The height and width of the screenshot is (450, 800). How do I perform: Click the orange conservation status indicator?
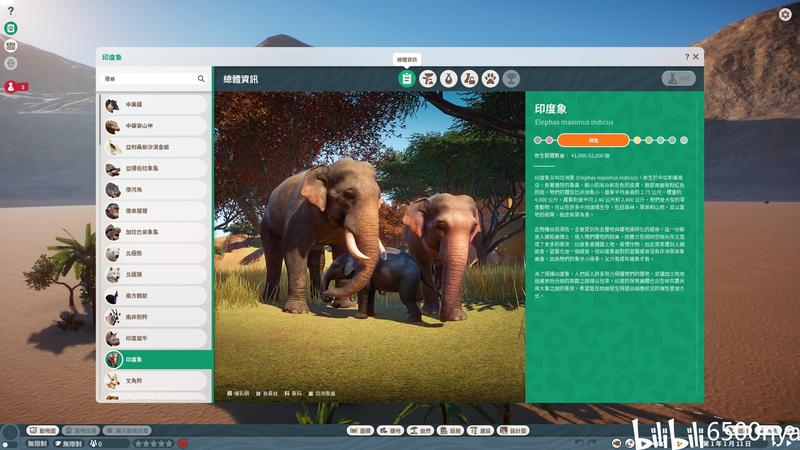point(593,140)
